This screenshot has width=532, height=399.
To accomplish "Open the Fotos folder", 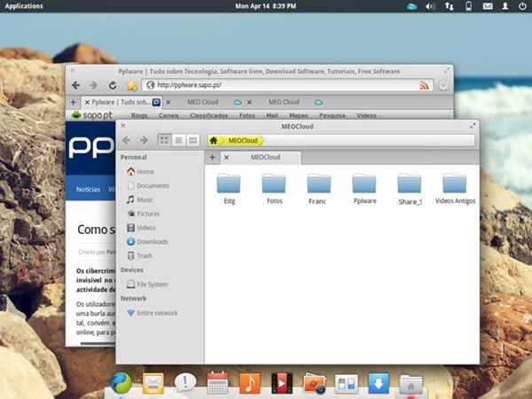I will pyautogui.click(x=274, y=189).
